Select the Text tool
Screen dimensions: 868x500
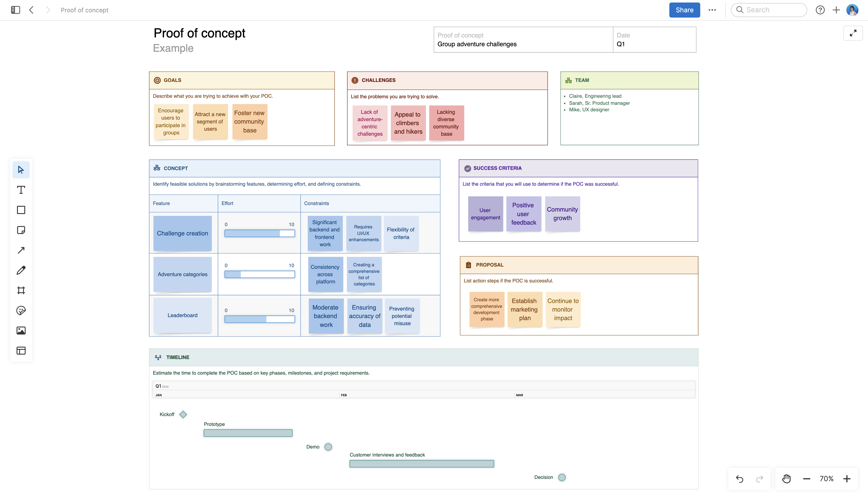coord(21,190)
